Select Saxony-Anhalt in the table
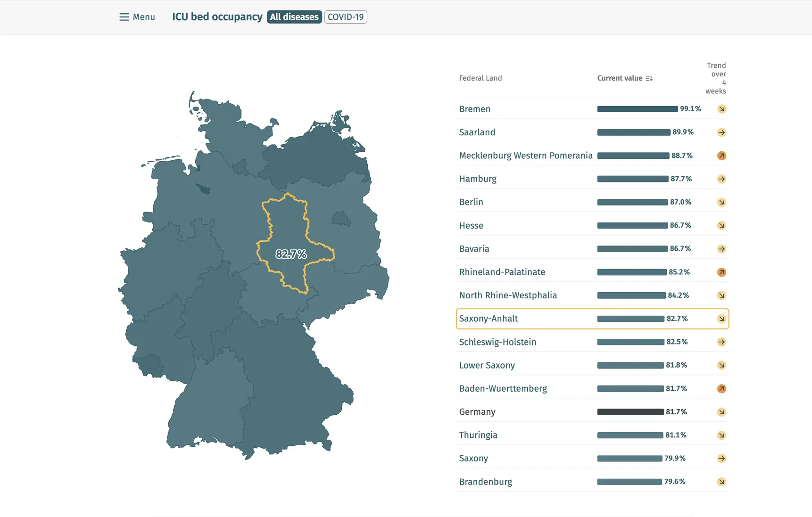The width and height of the screenshot is (812, 517). coord(489,319)
